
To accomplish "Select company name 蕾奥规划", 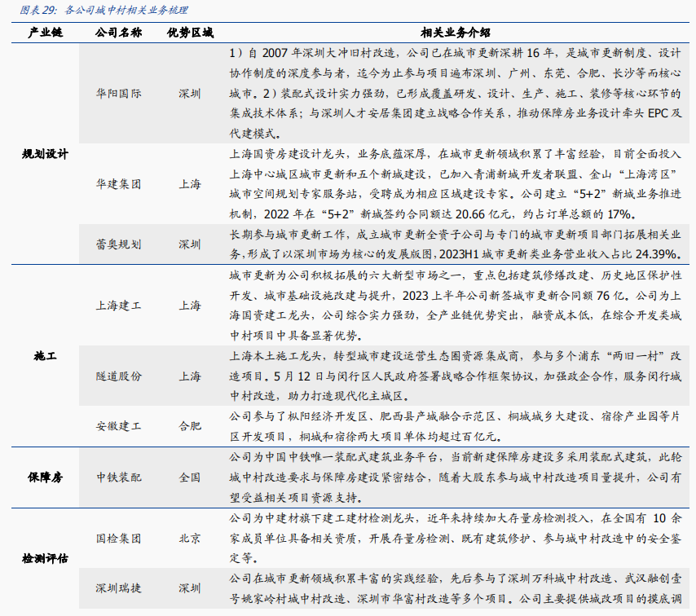I will [x=118, y=244].
